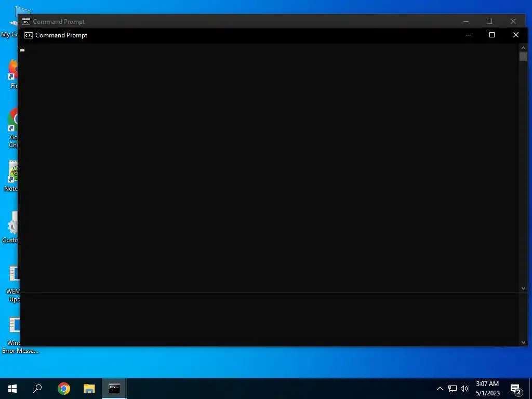
Task: Click the upper scrollbar thumb in console
Action: coord(523,57)
